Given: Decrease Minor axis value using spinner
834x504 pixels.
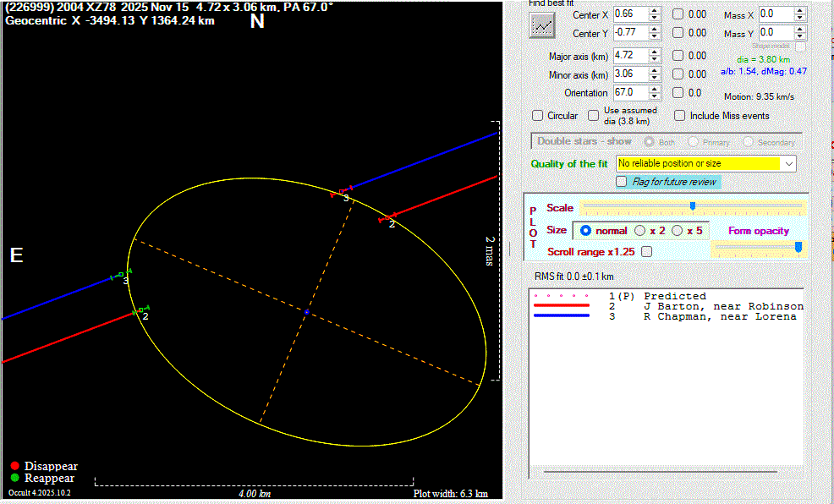Looking at the screenshot, I should coord(654,78).
